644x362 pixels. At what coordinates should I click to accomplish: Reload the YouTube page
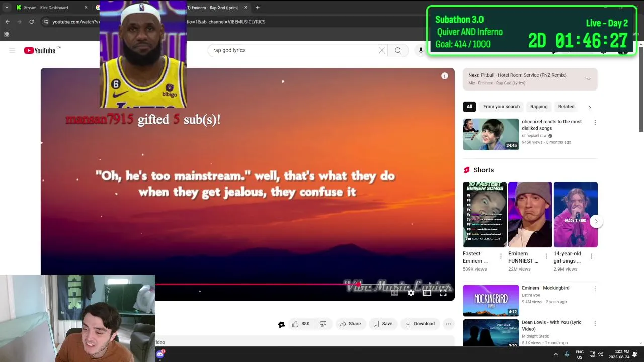[x=31, y=22]
